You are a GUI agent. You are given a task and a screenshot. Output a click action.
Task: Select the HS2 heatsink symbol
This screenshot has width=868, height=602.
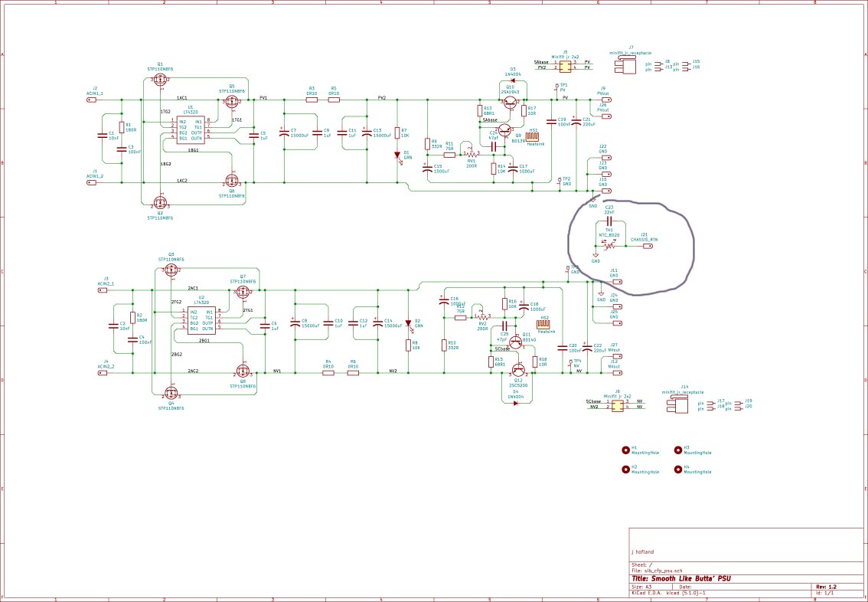point(544,325)
